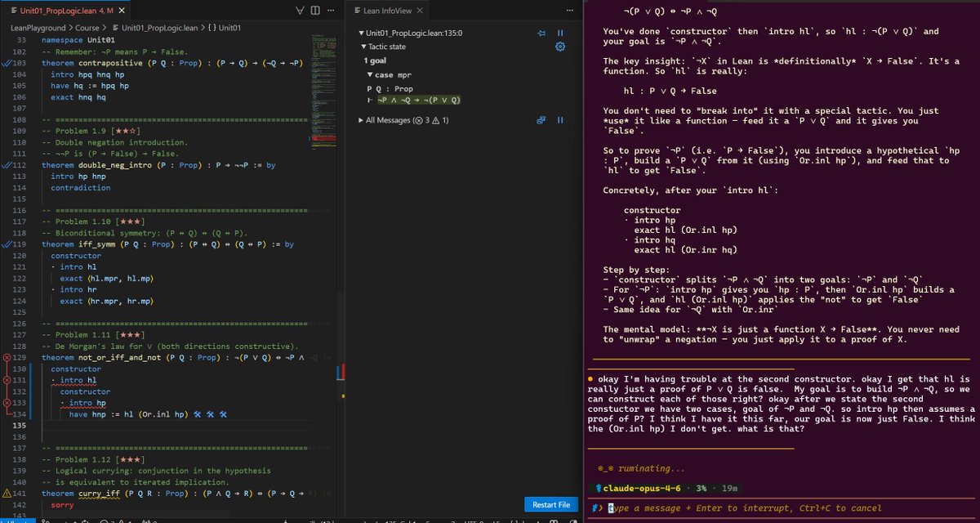Click green checkmark beside line 103
980x523 pixels.
(x=7, y=62)
